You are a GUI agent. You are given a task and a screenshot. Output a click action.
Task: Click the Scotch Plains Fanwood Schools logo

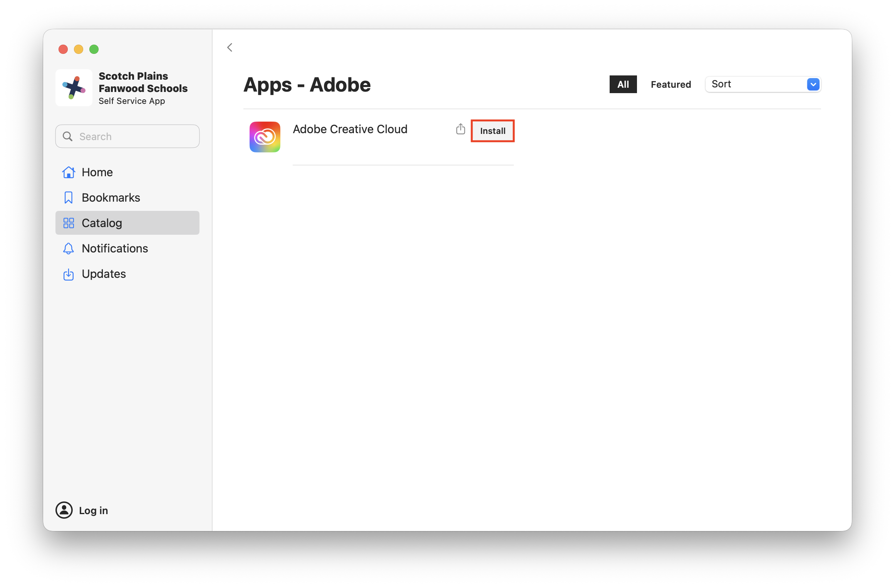[74, 88]
